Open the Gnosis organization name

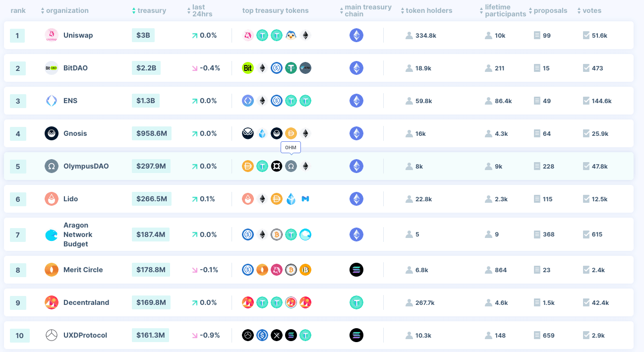pos(75,133)
